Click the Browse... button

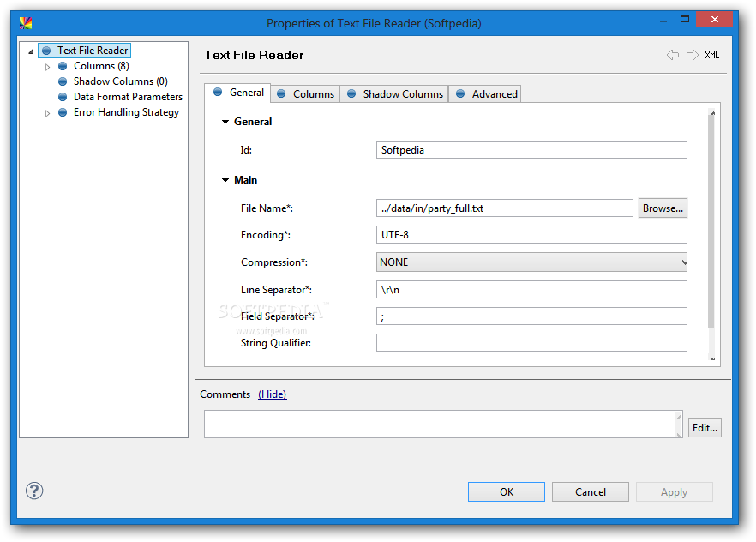[663, 208]
